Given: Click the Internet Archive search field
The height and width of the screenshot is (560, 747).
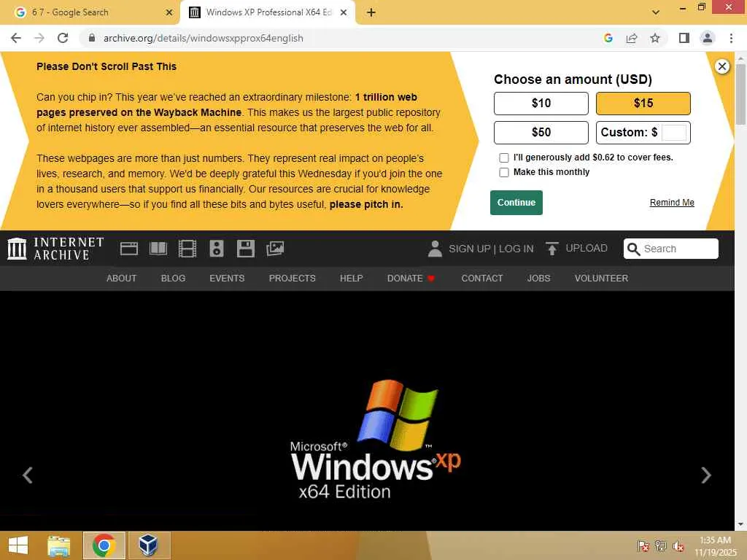Looking at the screenshot, I should [671, 249].
